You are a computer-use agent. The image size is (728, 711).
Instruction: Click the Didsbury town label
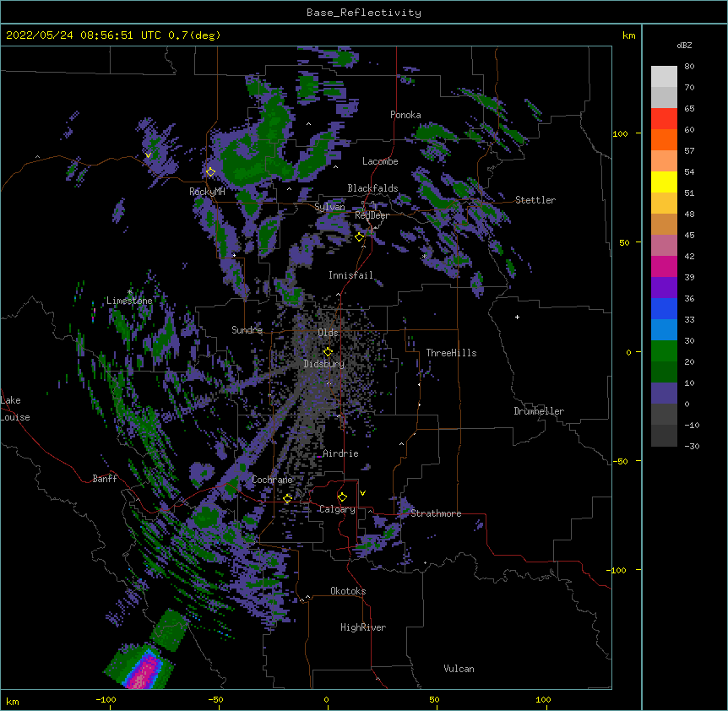[x=324, y=364]
